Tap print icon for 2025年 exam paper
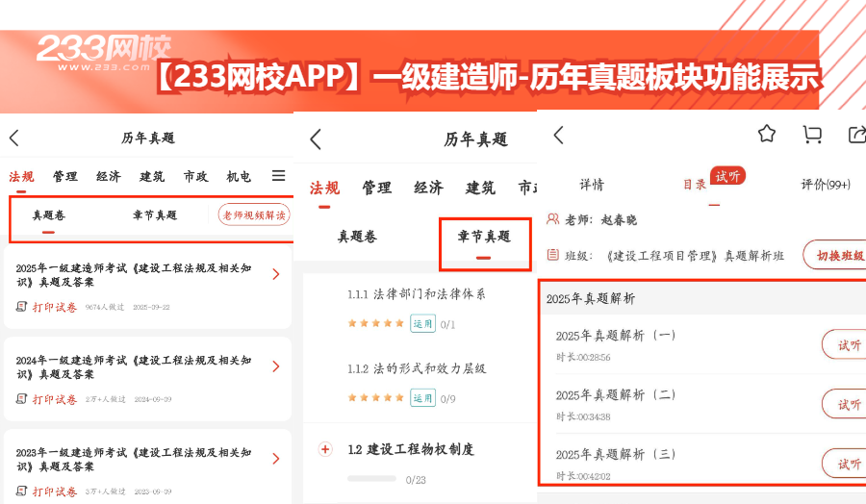This screenshot has width=866, height=504. tap(21, 307)
